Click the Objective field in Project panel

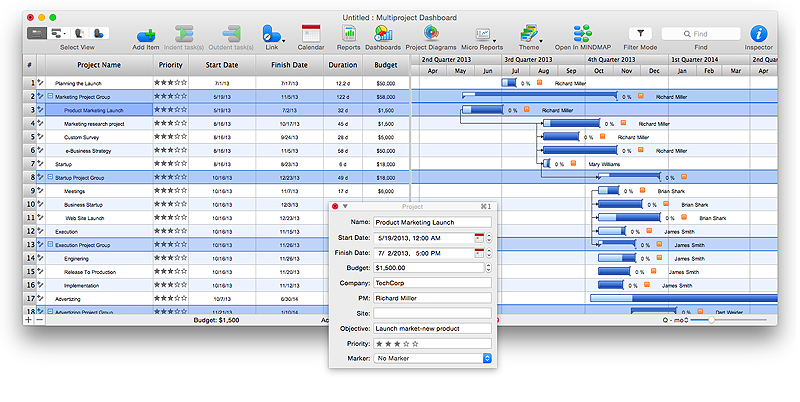click(432, 328)
